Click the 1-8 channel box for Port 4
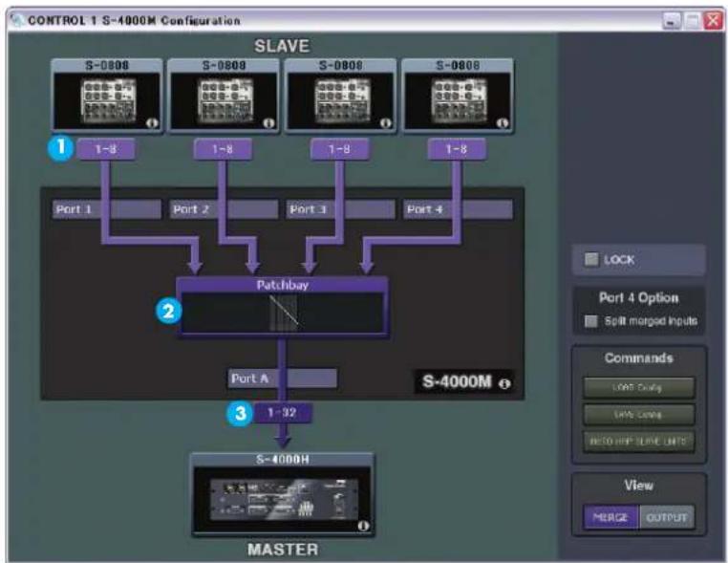The height and width of the screenshot is (563, 728). 457,149
